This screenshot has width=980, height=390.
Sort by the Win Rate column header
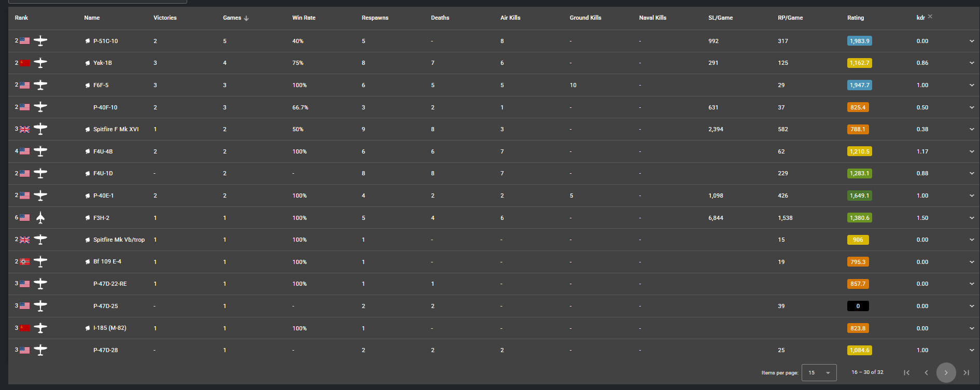point(304,18)
